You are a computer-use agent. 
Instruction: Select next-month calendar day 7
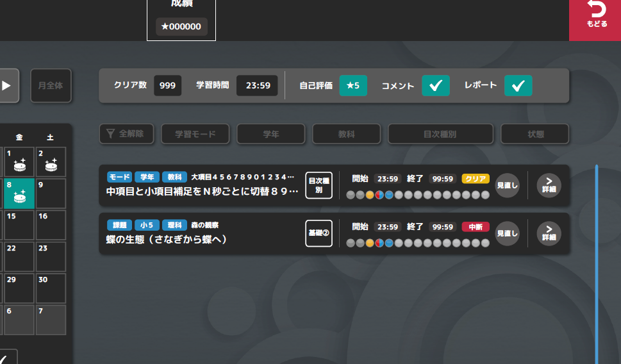(x=51, y=320)
